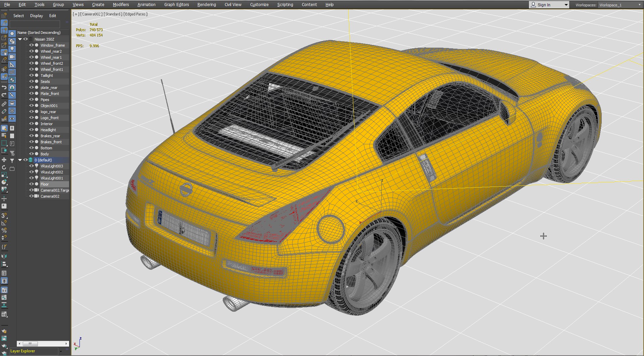Viewport: 644px width, 356px height.
Task: Click the explorer search input field
Action: tap(35, 24)
